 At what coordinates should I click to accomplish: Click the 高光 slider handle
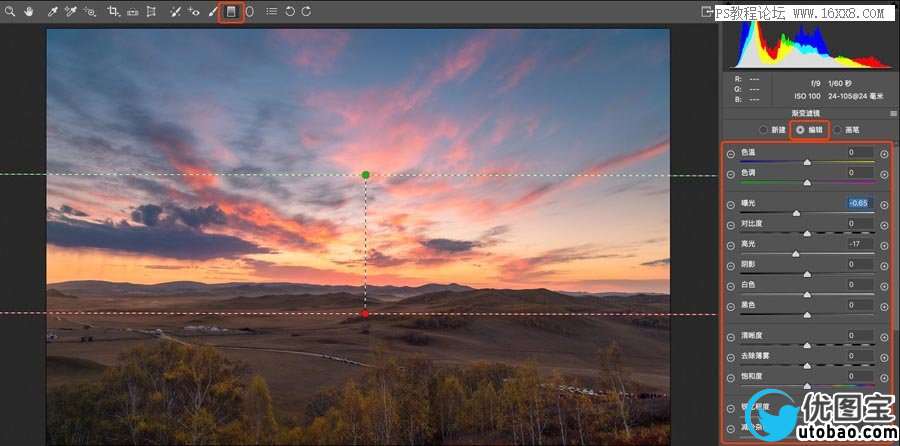[796, 254]
